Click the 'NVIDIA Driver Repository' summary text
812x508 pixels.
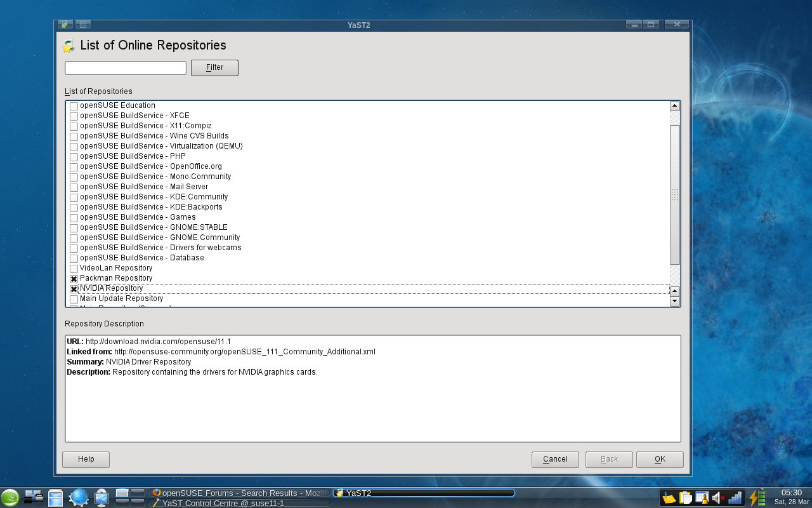(148, 362)
